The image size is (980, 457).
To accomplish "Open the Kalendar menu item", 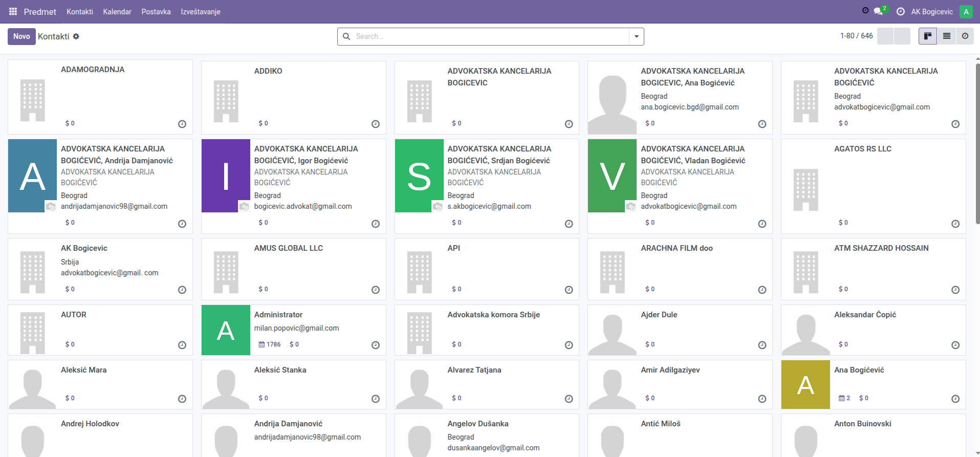I will (117, 11).
